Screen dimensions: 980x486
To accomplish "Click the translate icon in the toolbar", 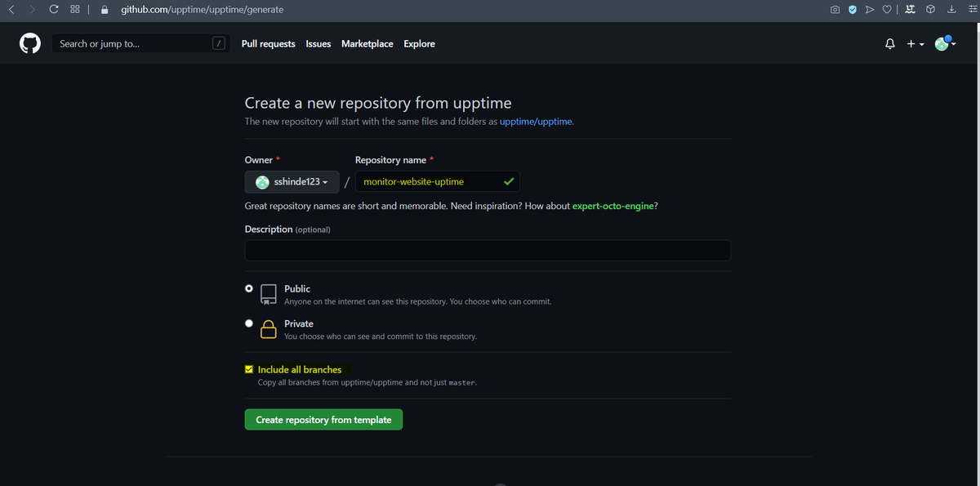I will tap(910, 9).
